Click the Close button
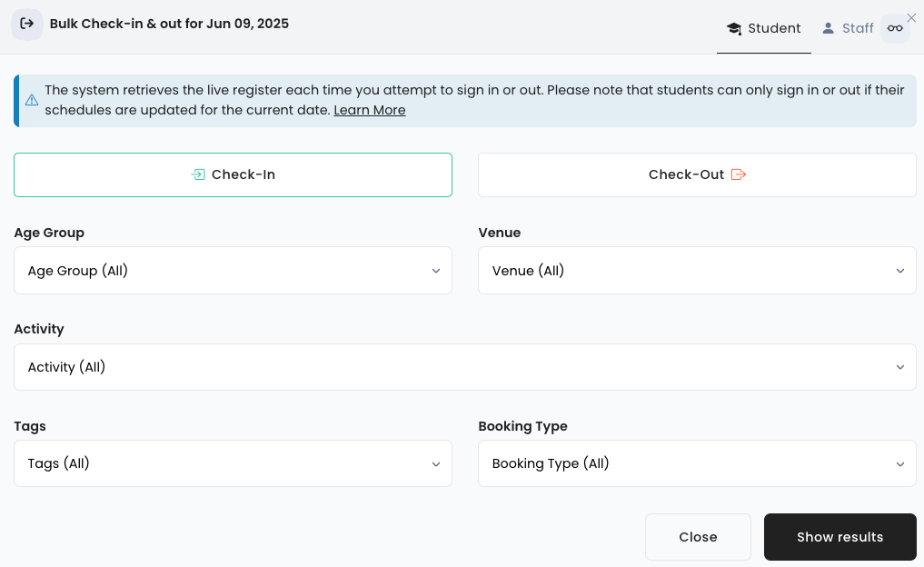The width and height of the screenshot is (924, 567). (x=698, y=537)
